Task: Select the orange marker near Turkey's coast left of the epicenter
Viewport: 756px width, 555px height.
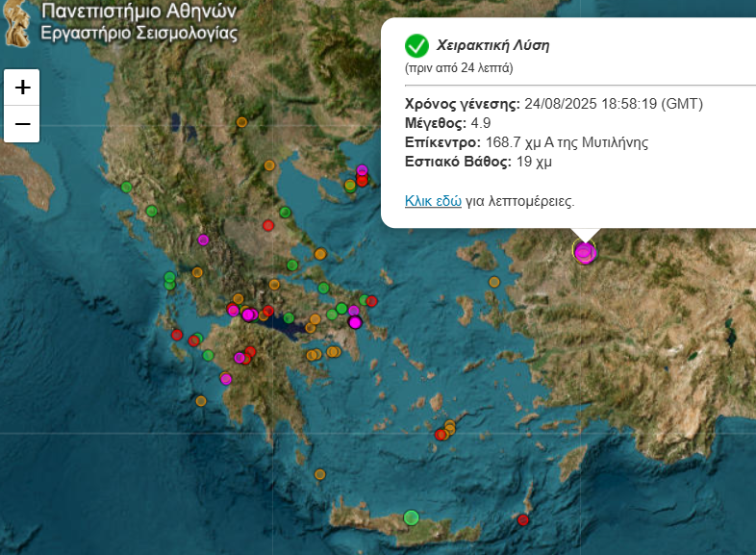Action: tap(494, 282)
